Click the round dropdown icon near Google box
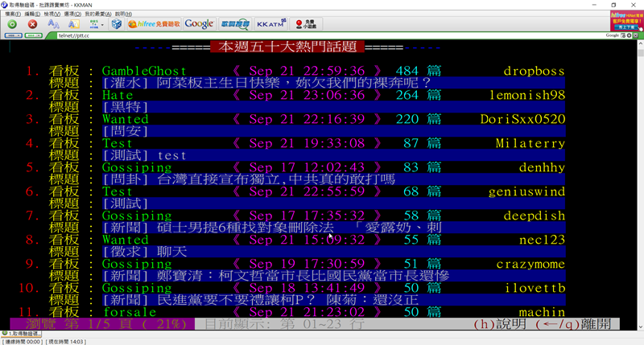 click(629, 35)
